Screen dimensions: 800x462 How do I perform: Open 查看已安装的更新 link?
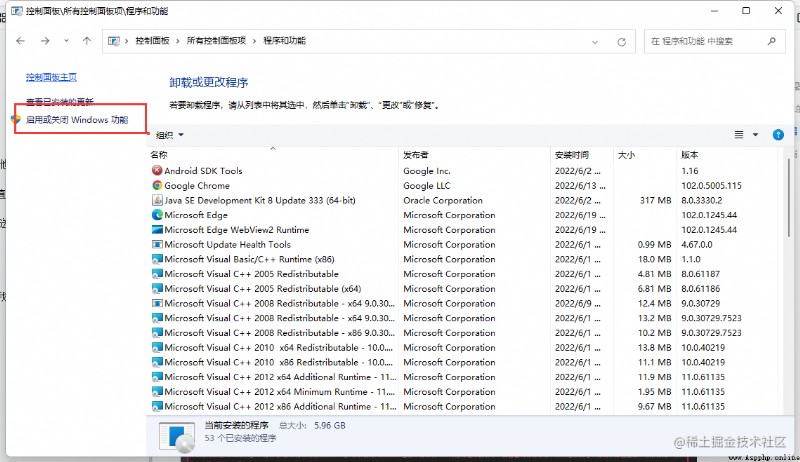click(60, 101)
